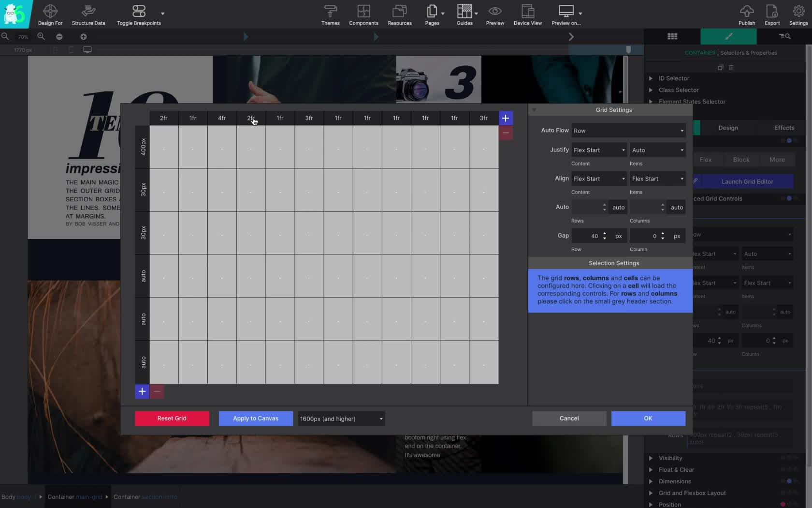This screenshot has height=508, width=812.
Task: Click the Toggle Breakpoints icon
Action: [139, 11]
